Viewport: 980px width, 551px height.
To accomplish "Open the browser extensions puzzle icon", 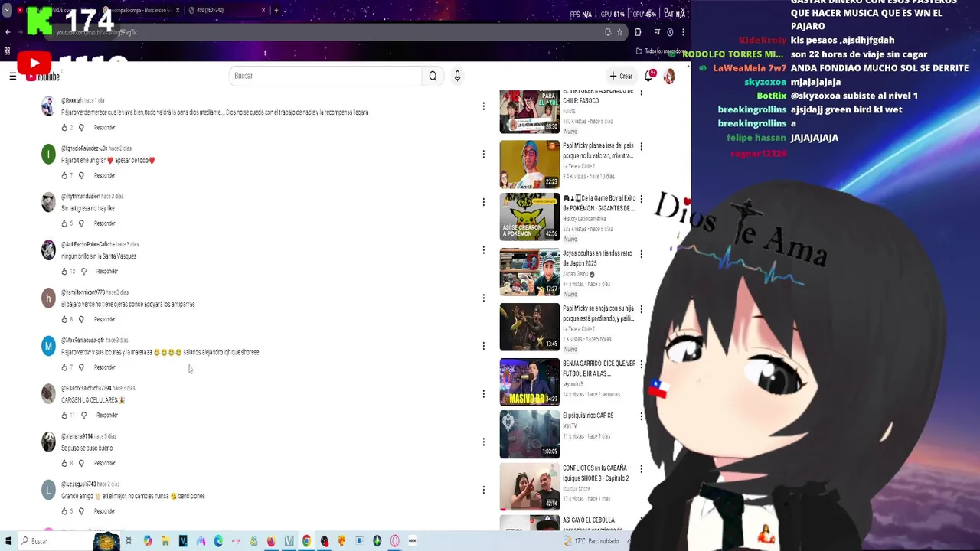I will pyautogui.click(x=638, y=32).
